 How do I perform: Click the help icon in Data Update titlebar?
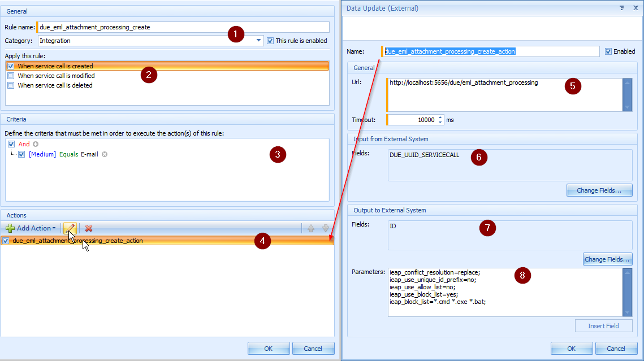click(x=621, y=8)
